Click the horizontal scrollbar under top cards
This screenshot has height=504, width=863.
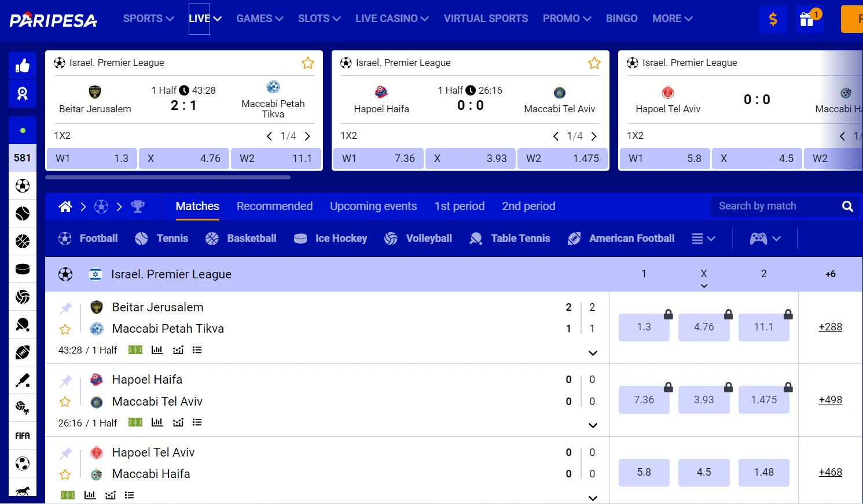(168, 178)
